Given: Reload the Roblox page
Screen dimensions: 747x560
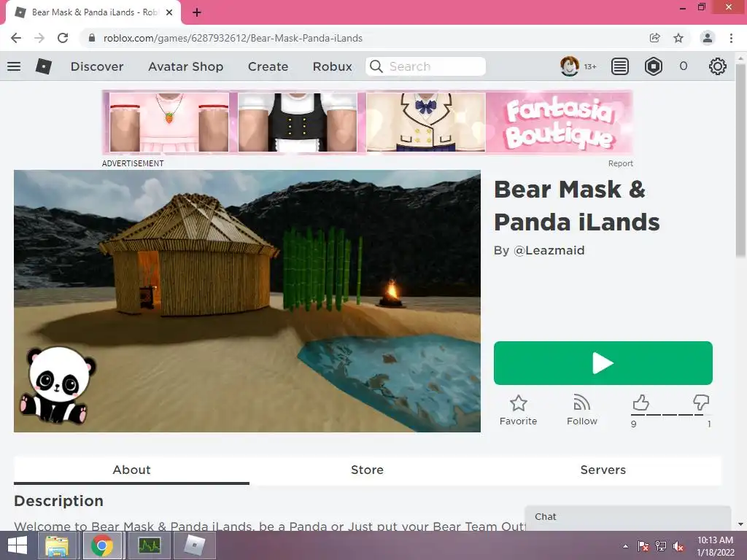Looking at the screenshot, I should point(63,38).
